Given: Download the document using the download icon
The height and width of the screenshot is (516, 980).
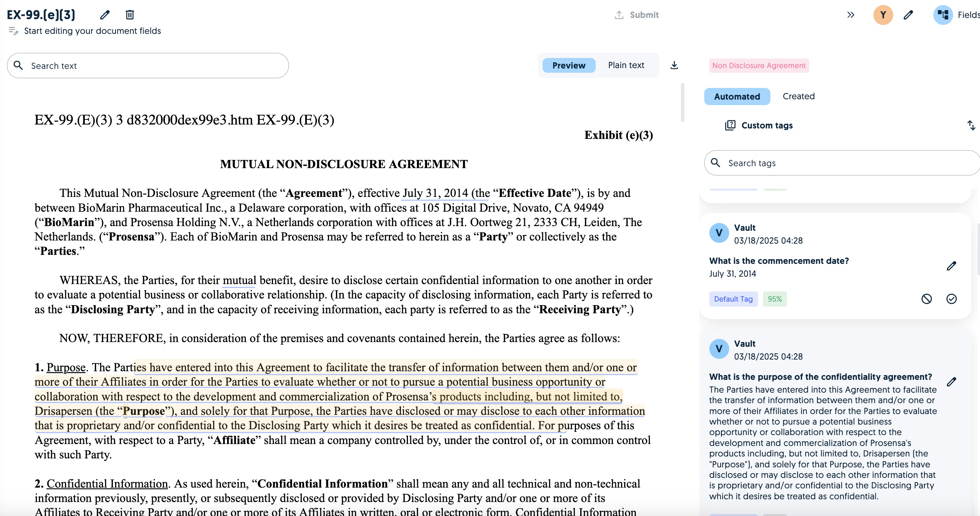Looking at the screenshot, I should 674,65.
